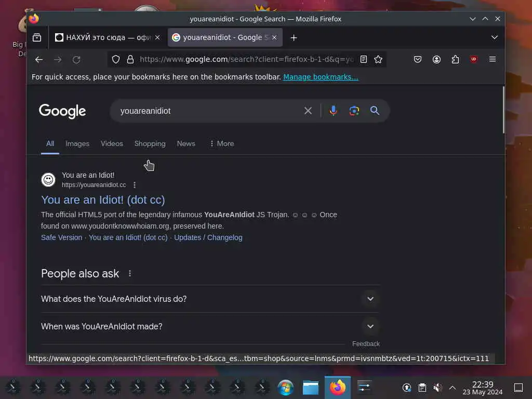Open the Updates / Changelog sitelink
The image size is (532, 399).
(x=208, y=237)
